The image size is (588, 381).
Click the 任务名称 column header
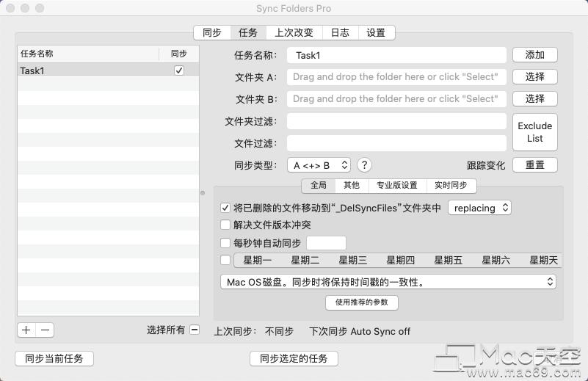click(88, 54)
